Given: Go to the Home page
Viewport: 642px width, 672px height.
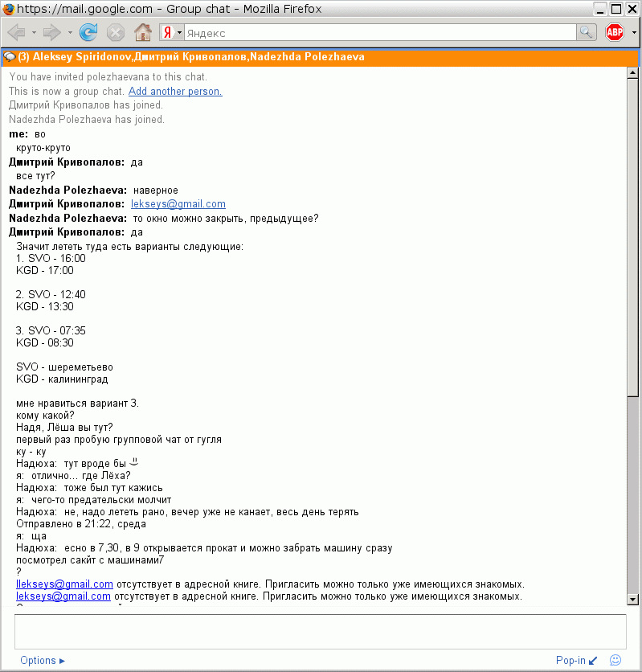Looking at the screenshot, I should (142, 32).
